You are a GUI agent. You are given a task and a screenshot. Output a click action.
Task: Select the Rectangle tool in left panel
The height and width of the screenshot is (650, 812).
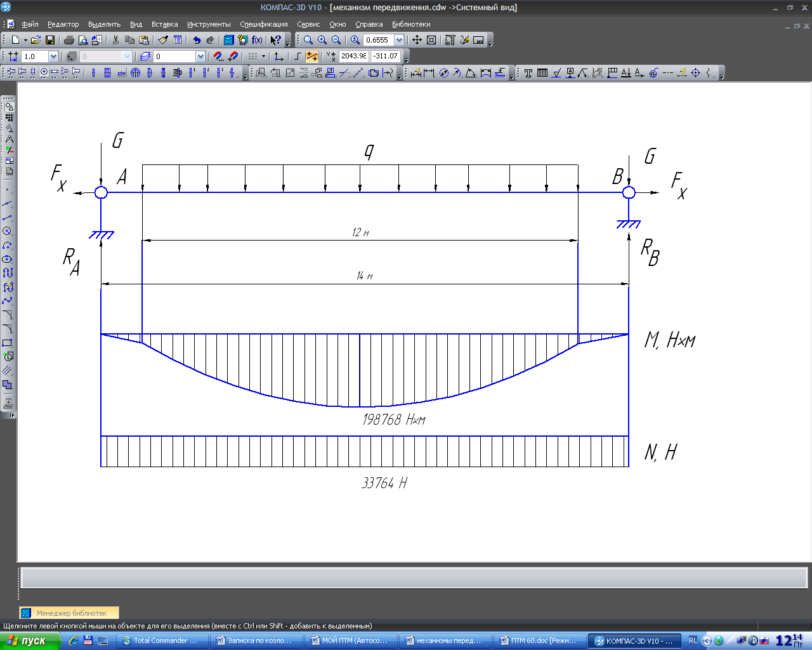point(8,343)
